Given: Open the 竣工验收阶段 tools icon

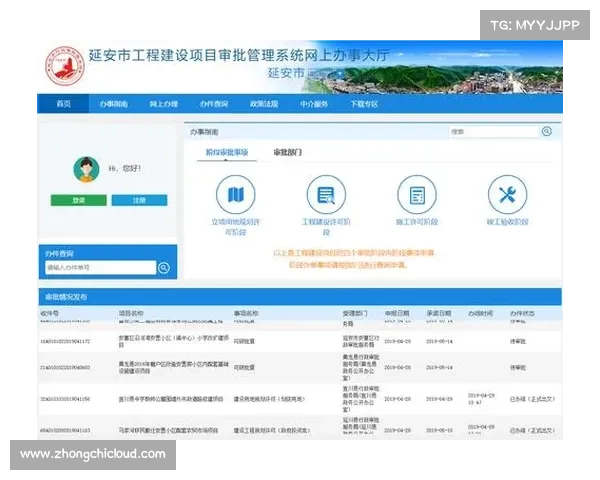Looking at the screenshot, I should click(507, 194).
